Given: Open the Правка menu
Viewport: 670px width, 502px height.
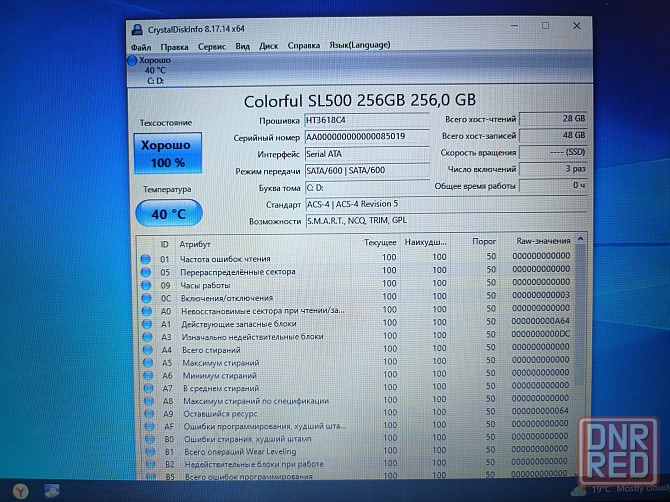Looking at the screenshot, I should pyautogui.click(x=174, y=47).
